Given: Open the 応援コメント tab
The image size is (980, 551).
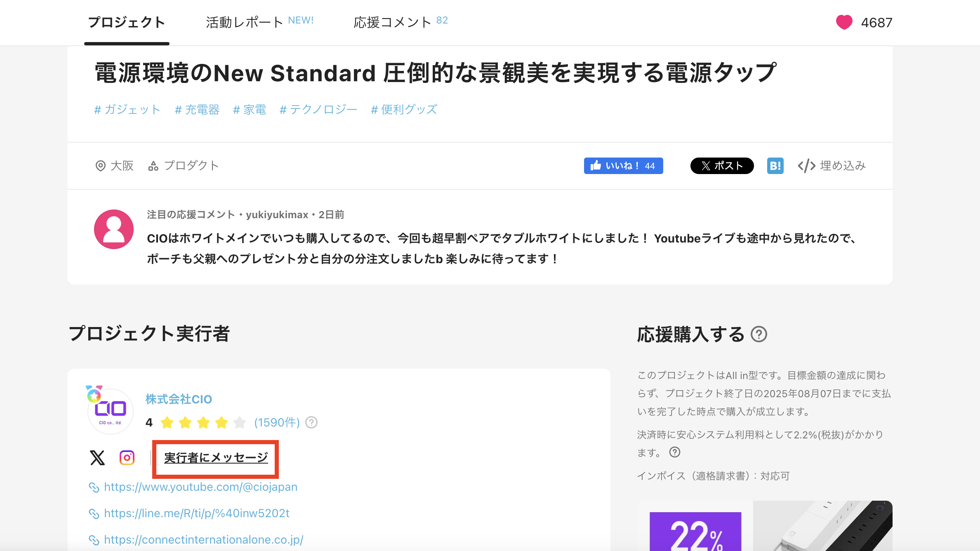Looking at the screenshot, I should coord(400,22).
